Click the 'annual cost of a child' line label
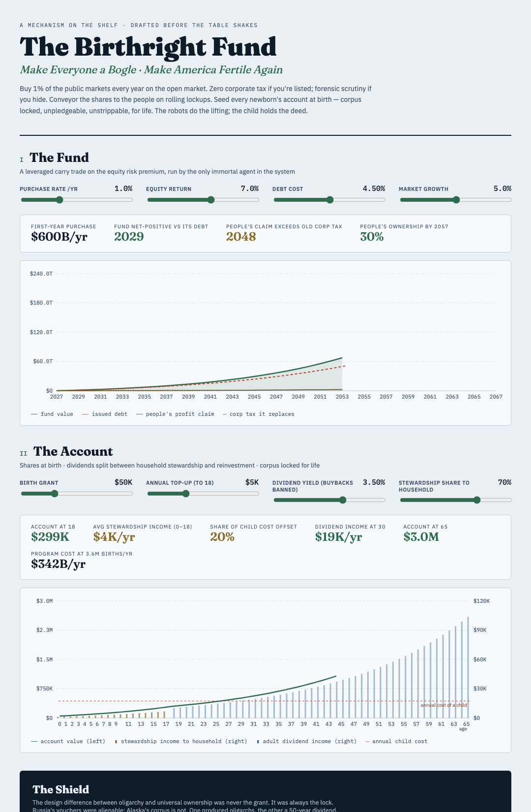The image size is (531, 812). tap(443, 705)
